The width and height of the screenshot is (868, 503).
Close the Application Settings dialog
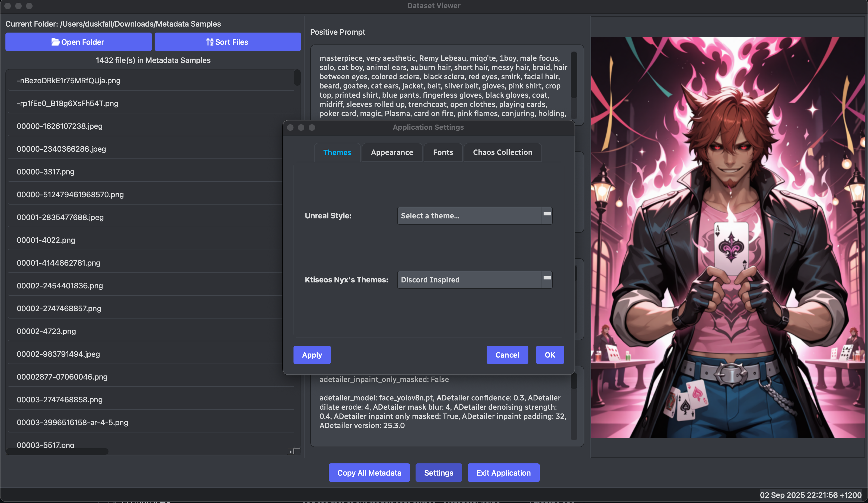(290, 128)
